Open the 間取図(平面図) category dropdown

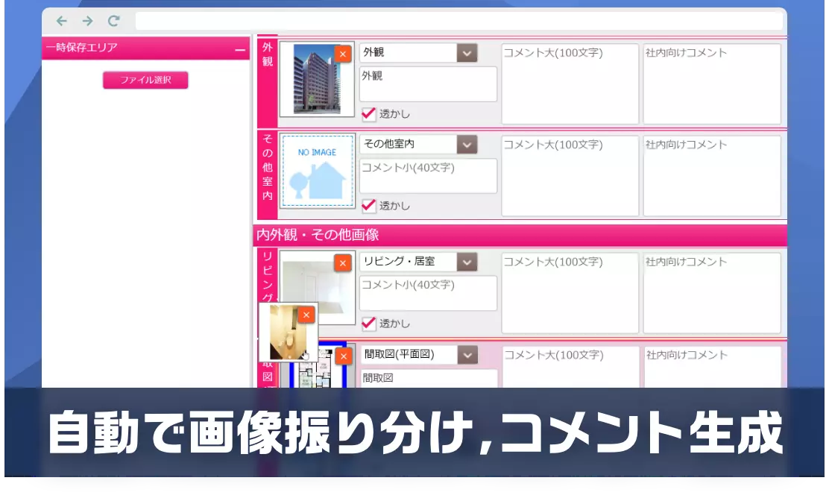pyautogui.click(x=467, y=355)
